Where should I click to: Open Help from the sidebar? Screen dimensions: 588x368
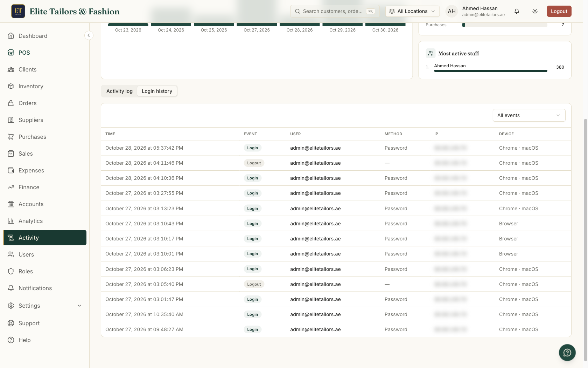point(45,340)
